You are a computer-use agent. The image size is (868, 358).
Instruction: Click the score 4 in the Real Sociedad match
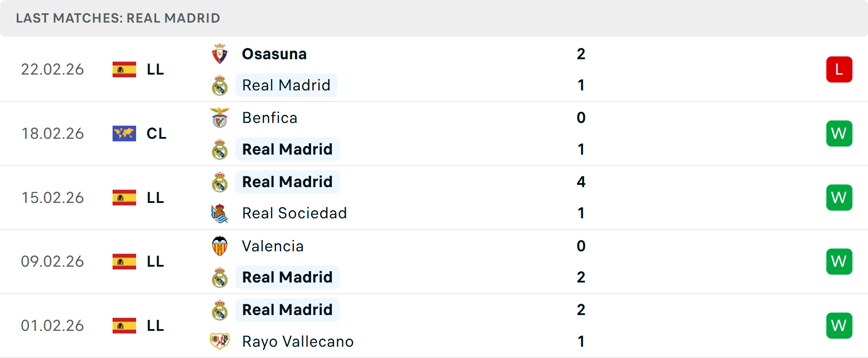(x=581, y=182)
